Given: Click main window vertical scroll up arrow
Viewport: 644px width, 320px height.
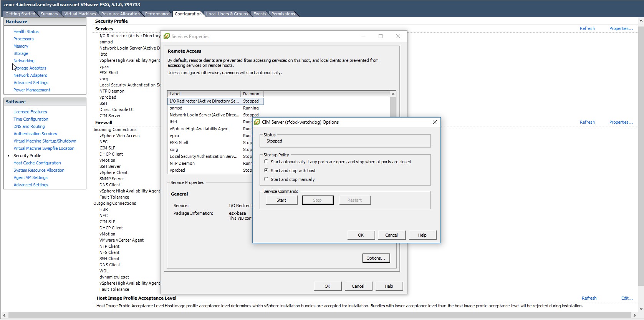Looking at the screenshot, I should (641, 21).
